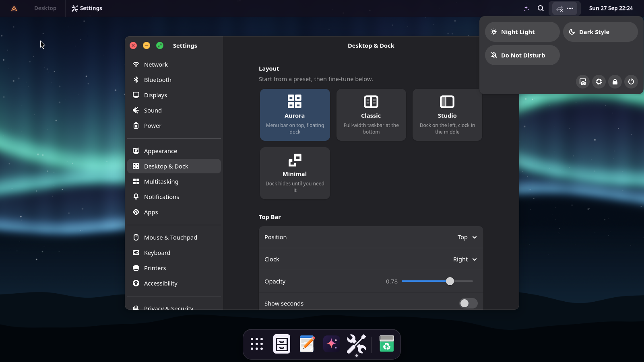Go to Displays settings
Screen dimensions: 644x362
174,95
